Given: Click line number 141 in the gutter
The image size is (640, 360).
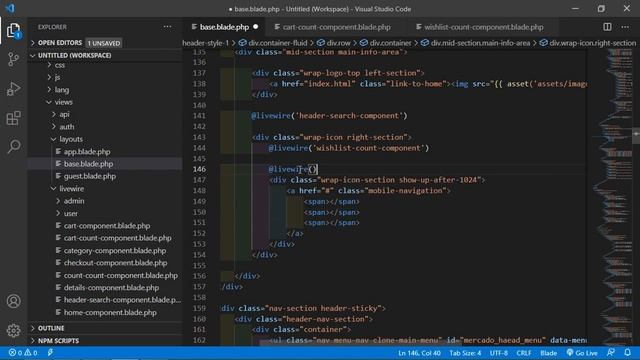Looking at the screenshot, I should click(199, 116).
